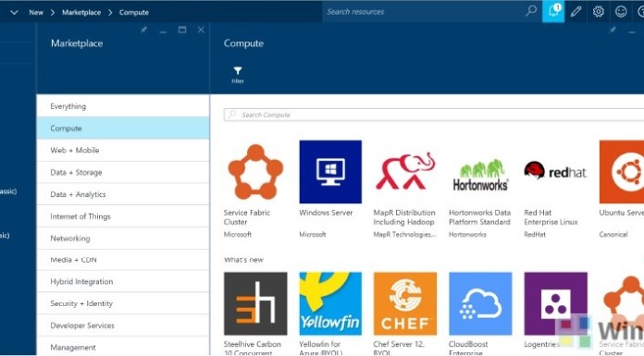Open the Ubuntu Server logo tile
644x356 pixels.
pos(622,172)
